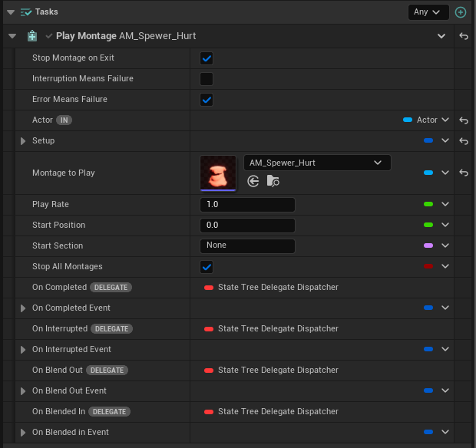Open the AM_Spewer_Hurt asset picker dropdown
Viewport: 476px width, 448px height.
317,163
